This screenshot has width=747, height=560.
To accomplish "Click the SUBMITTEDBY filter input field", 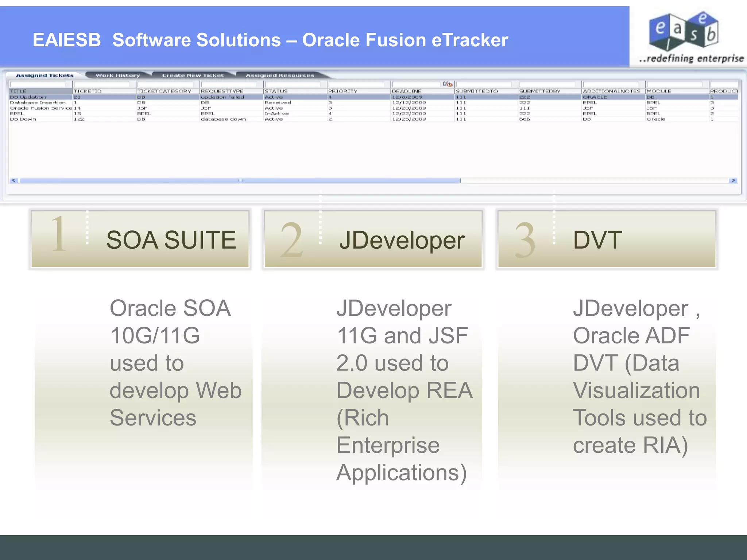I will point(547,84).
